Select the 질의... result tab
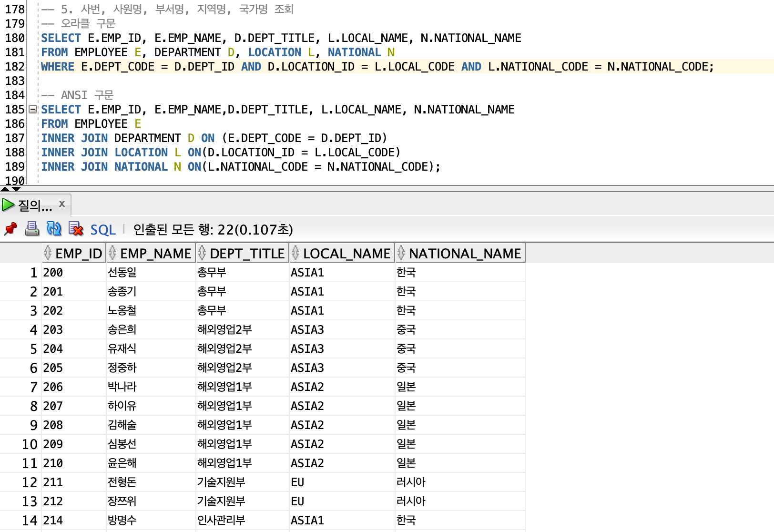 [35, 205]
